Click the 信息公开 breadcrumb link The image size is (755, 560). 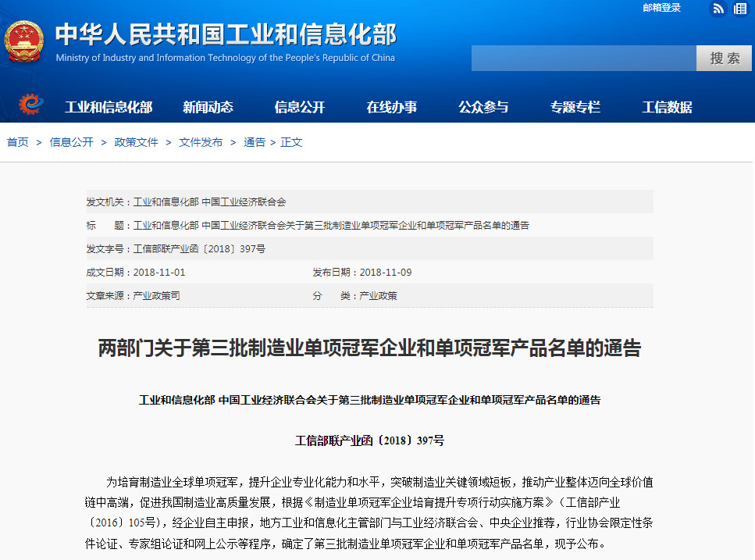[71, 142]
